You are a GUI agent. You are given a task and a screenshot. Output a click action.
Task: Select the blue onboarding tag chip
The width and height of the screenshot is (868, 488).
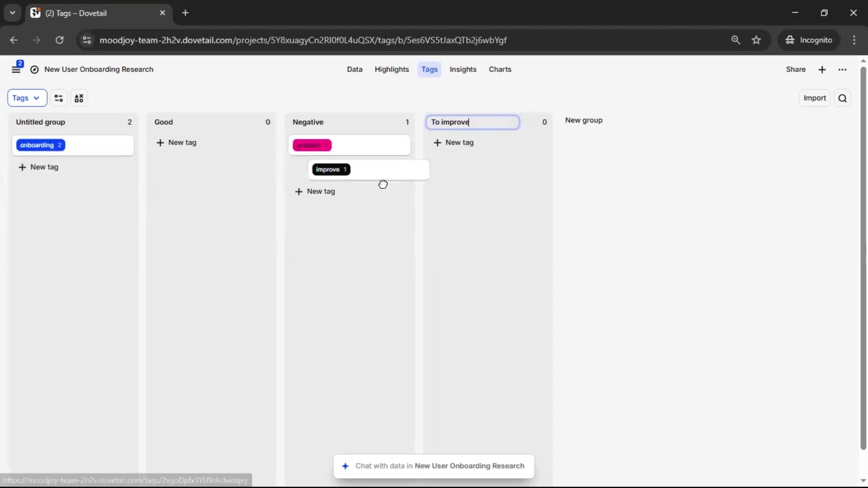[41, 145]
